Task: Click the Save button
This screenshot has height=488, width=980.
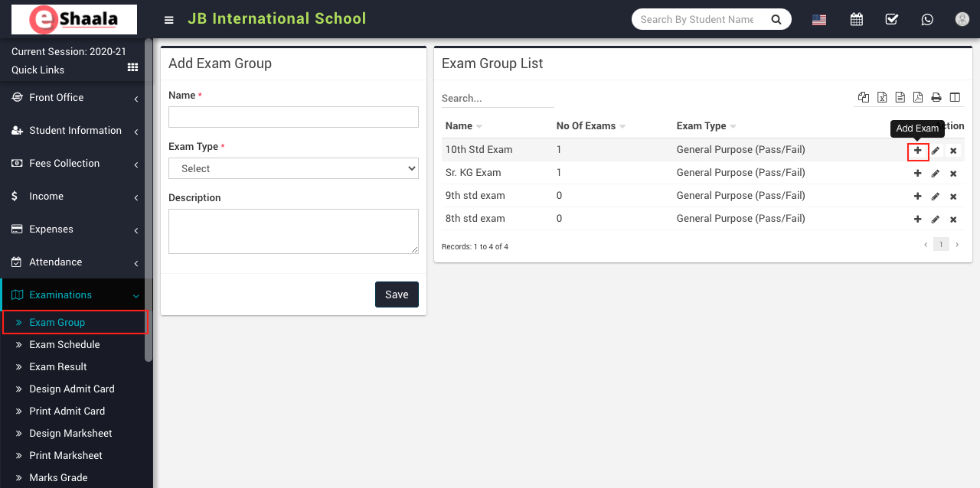Action: click(397, 294)
